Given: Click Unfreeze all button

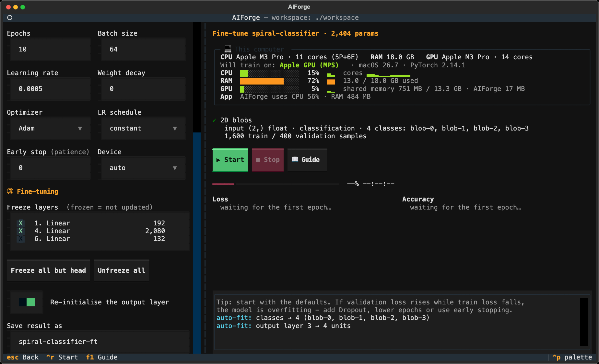Looking at the screenshot, I should (x=122, y=270).
